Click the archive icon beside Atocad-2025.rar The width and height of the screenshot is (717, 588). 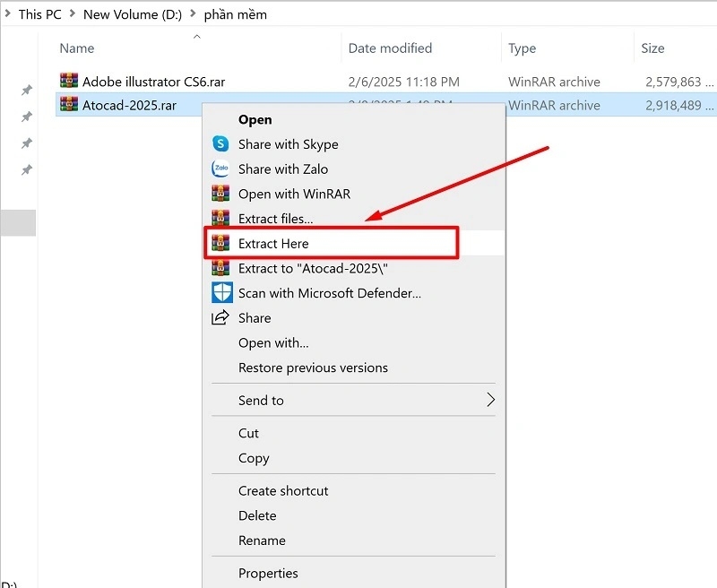(x=68, y=105)
